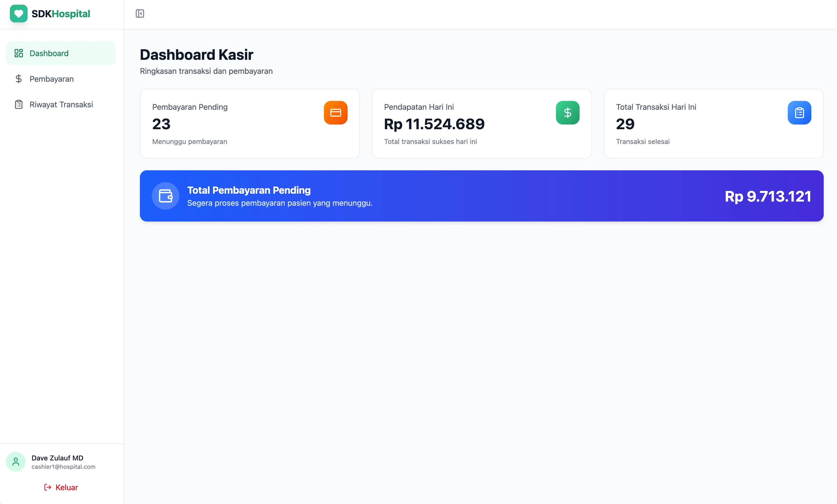Open the Pembayaran section from sidebar
The height and width of the screenshot is (504, 837).
click(x=52, y=79)
